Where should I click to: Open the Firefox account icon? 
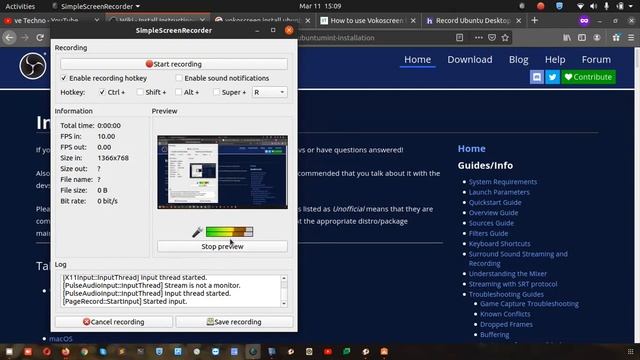pos(597,38)
